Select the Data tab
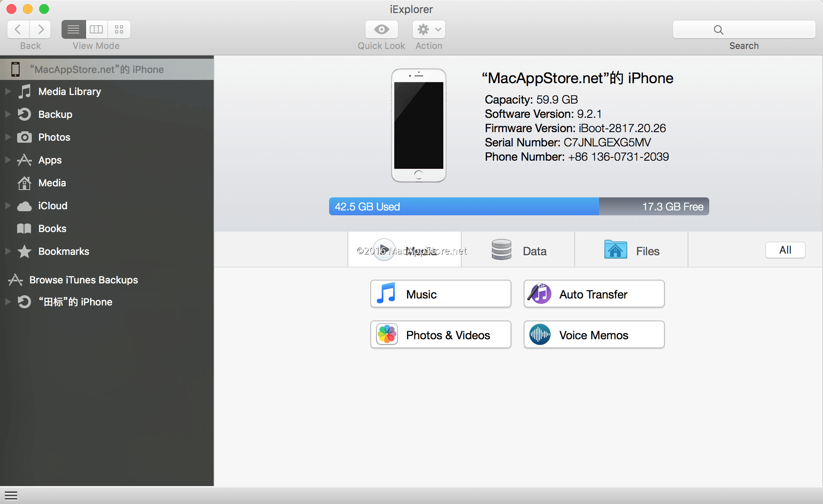 [518, 250]
